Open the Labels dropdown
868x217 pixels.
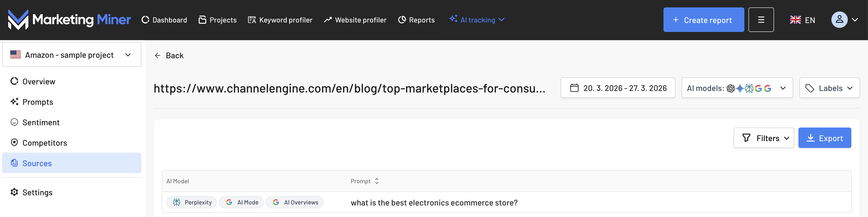point(829,88)
